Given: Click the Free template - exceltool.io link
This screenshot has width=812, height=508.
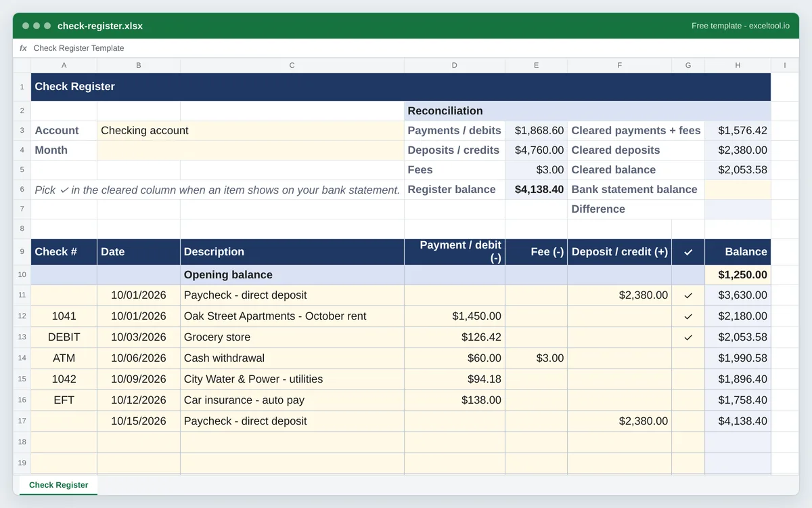Looking at the screenshot, I should [740, 26].
